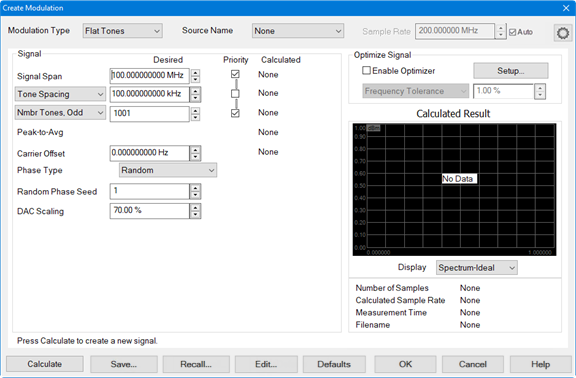Click the Carrier Offset value field
The height and width of the screenshot is (378, 576).
[x=150, y=153]
